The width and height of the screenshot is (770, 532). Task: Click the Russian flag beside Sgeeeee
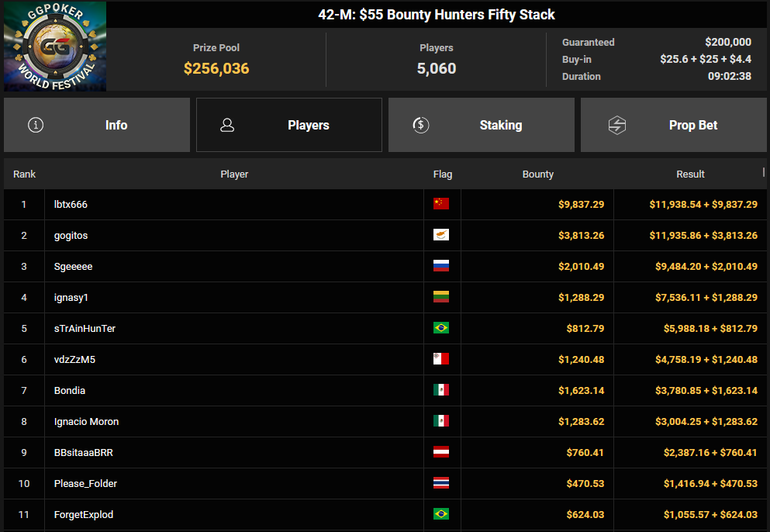(441, 266)
